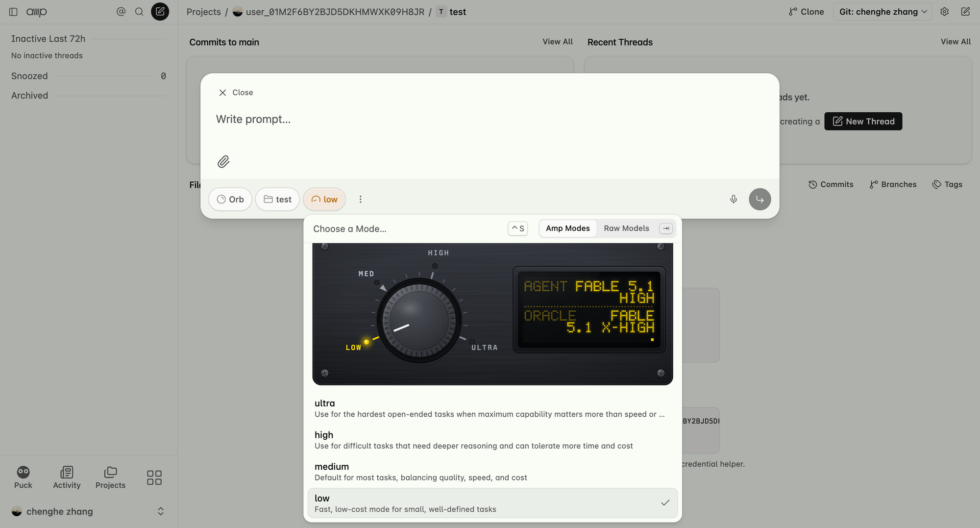Image resolution: width=980 pixels, height=528 pixels.
Task: Switch to the Amp Modes tab
Action: click(568, 228)
